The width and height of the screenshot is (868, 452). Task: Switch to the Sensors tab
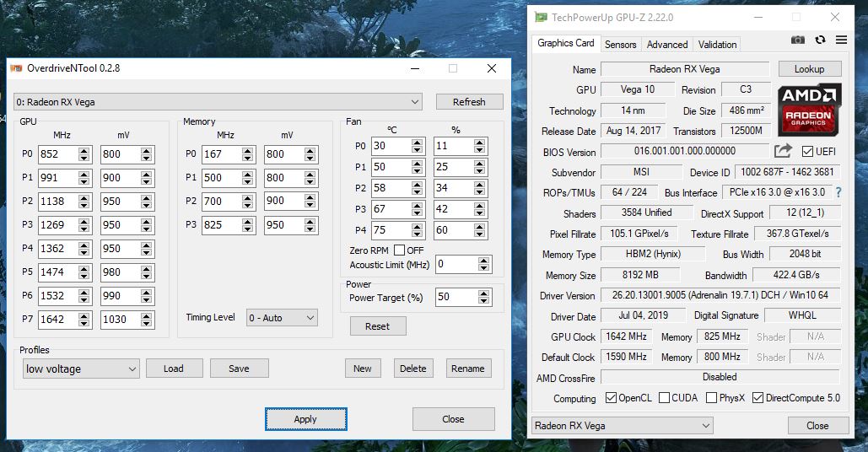pos(620,44)
